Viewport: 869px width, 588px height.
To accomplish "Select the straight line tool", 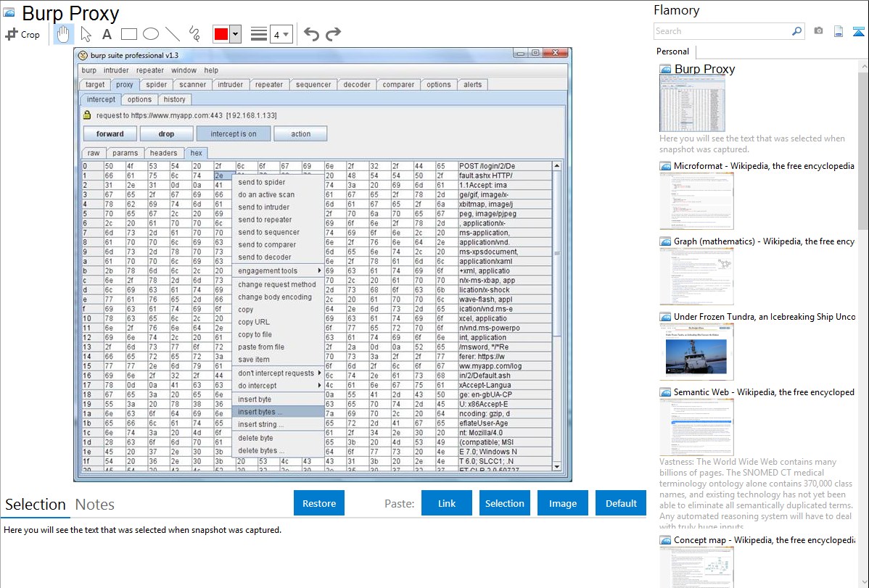I will click(x=173, y=34).
